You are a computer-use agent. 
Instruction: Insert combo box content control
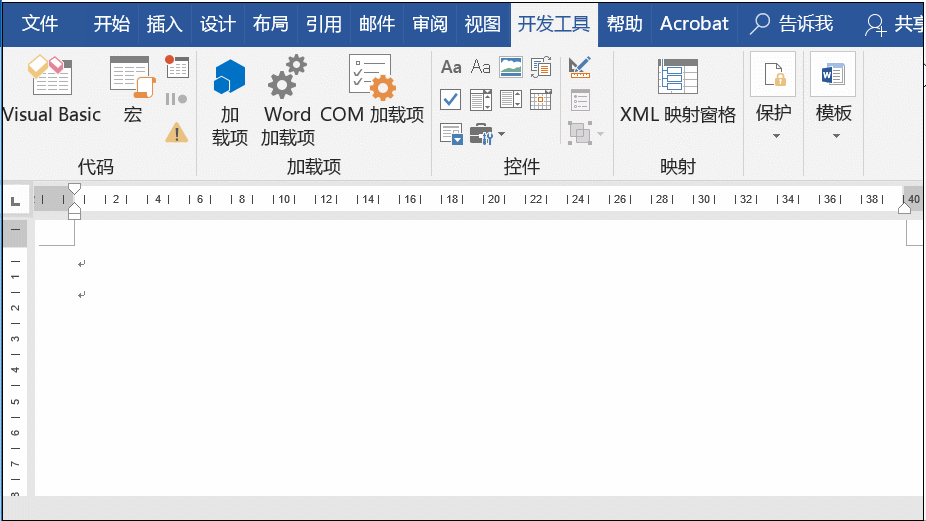point(481,100)
